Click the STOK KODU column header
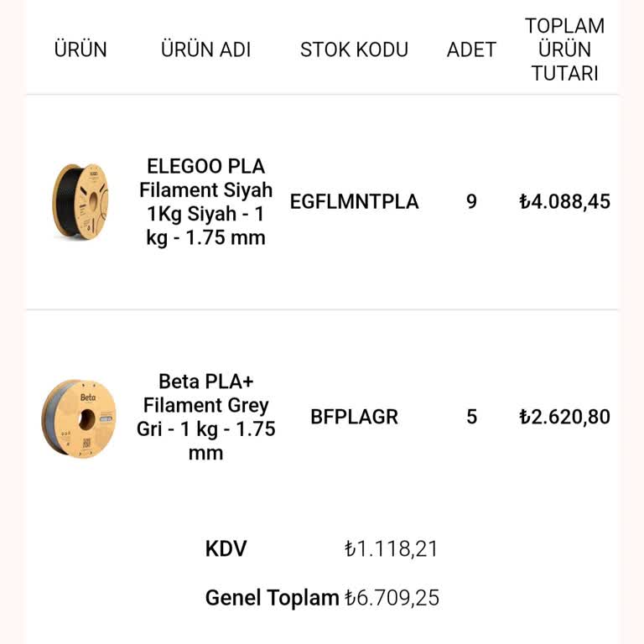The height and width of the screenshot is (644, 644). [x=354, y=49]
